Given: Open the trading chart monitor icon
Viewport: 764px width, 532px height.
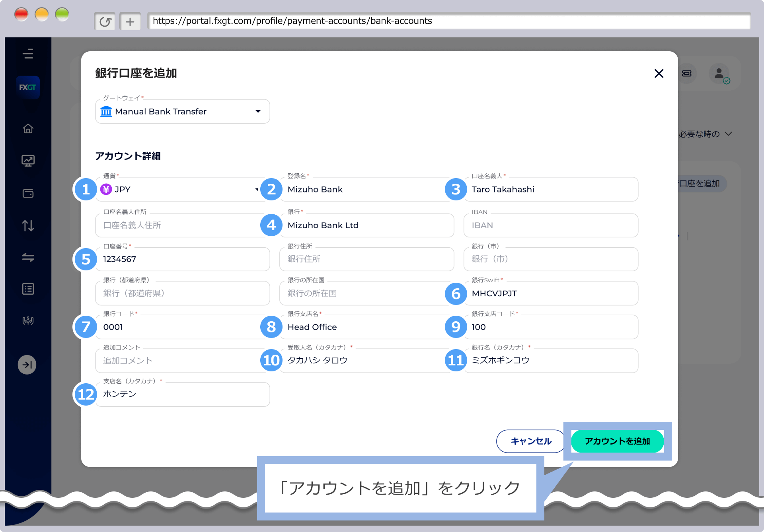Looking at the screenshot, I should click(x=28, y=161).
